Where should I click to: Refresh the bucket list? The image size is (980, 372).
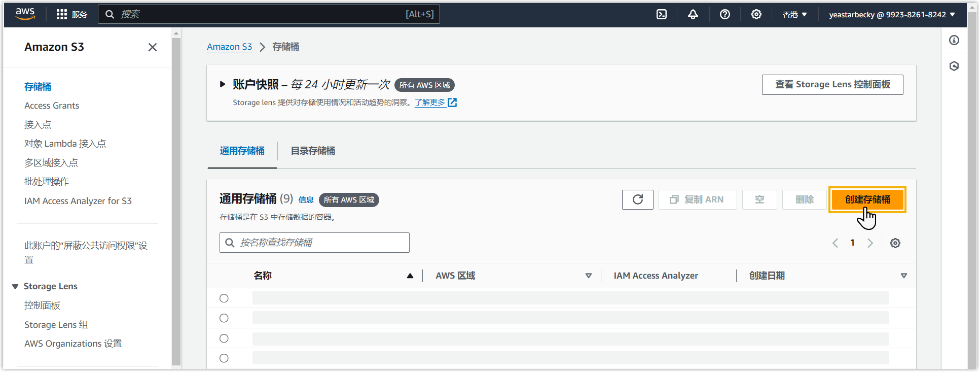click(x=637, y=199)
